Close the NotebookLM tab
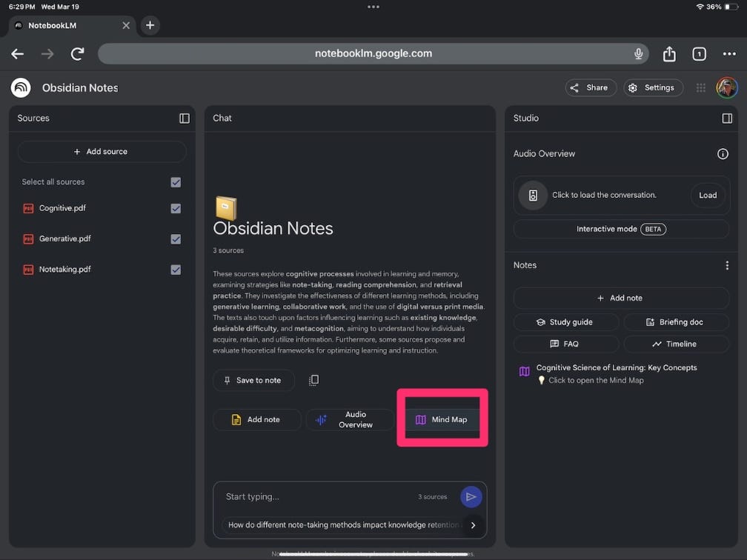 pyautogui.click(x=126, y=26)
